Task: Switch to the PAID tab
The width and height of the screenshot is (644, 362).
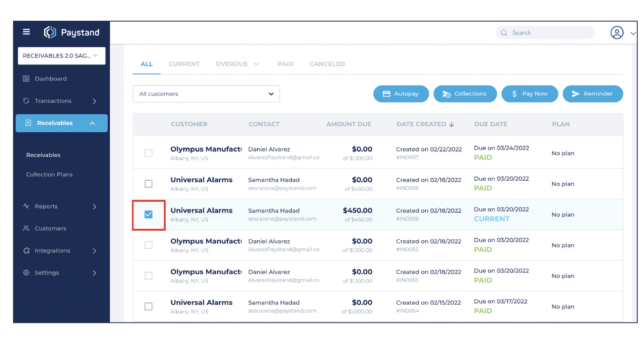Action: coord(285,64)
